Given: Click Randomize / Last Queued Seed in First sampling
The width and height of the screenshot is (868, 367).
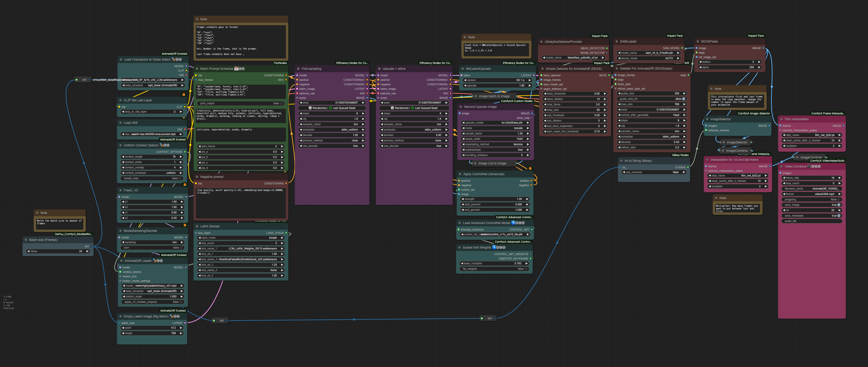Looking at the screenshot, I should click(x=332, y=108).
